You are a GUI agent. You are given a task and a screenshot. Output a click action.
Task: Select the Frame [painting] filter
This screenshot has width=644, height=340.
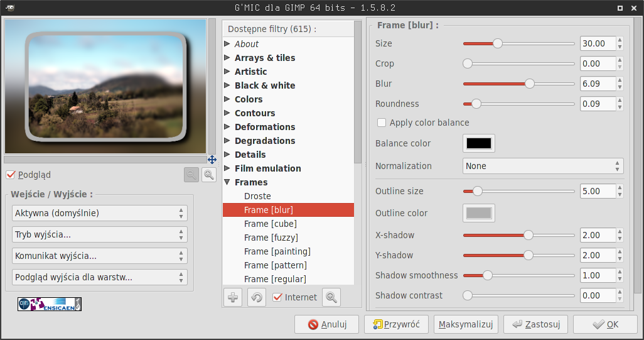[x=288, y=251]
